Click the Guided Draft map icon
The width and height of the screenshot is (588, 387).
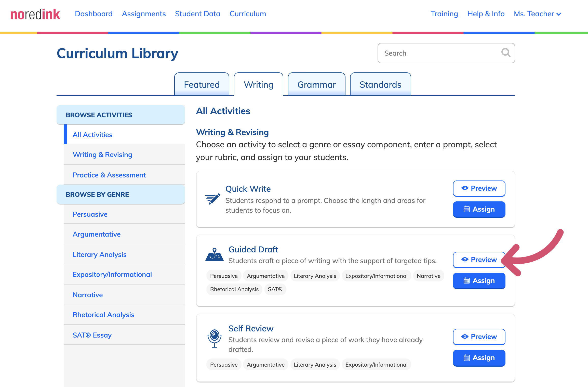pos(215,254)
